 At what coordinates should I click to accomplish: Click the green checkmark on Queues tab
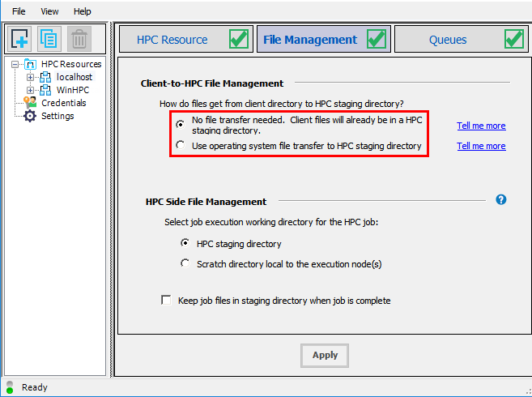pyautogui.click(x=514, y=39)
